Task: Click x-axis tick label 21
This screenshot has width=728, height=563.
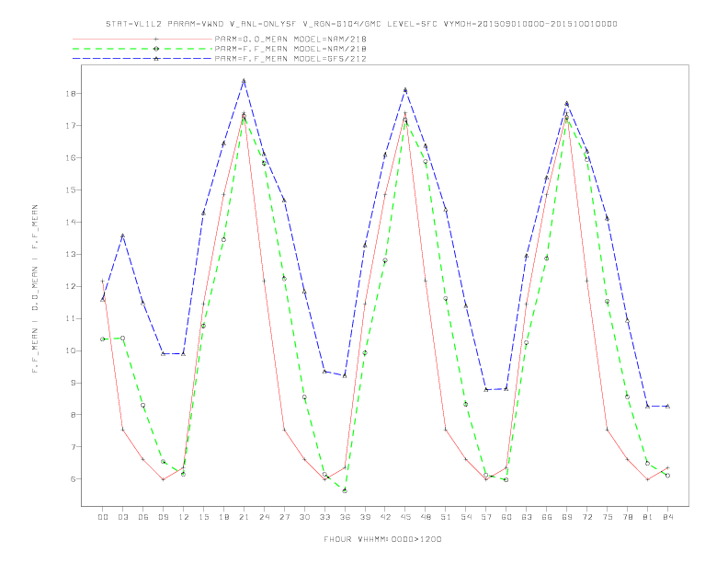Action: [x=244, y=517]
